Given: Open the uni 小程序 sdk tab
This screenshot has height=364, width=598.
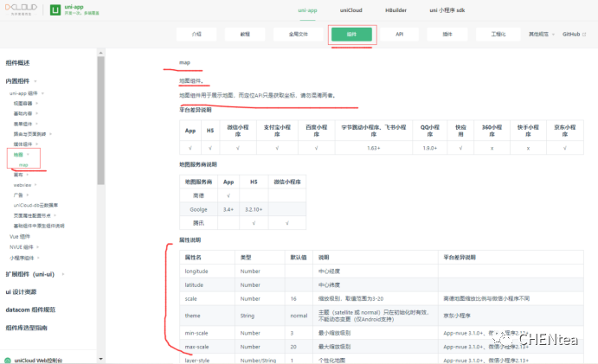Looking at the screenshot, I should pyautogui.click(x=447, y=10).
